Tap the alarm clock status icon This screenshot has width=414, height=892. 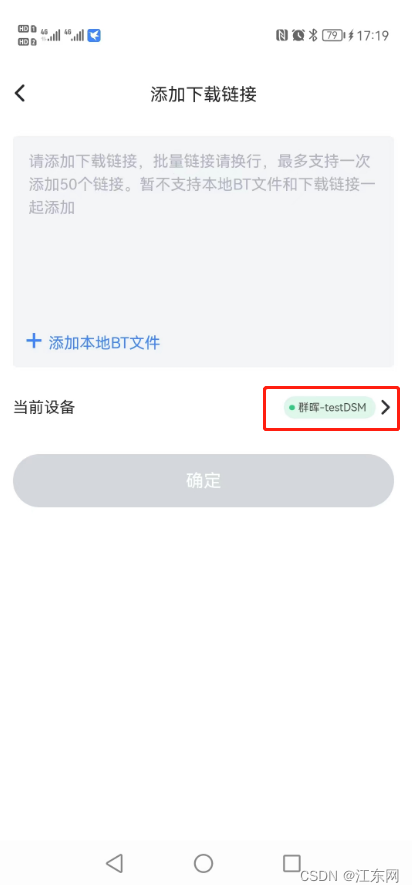pos(298,36)
